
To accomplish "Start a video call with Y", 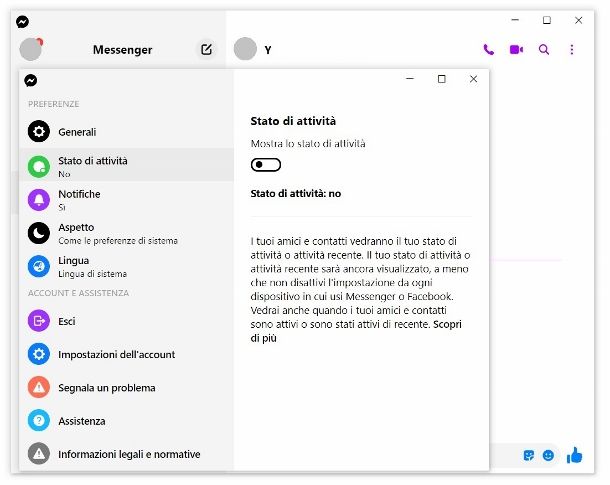I will click(516, 50).
